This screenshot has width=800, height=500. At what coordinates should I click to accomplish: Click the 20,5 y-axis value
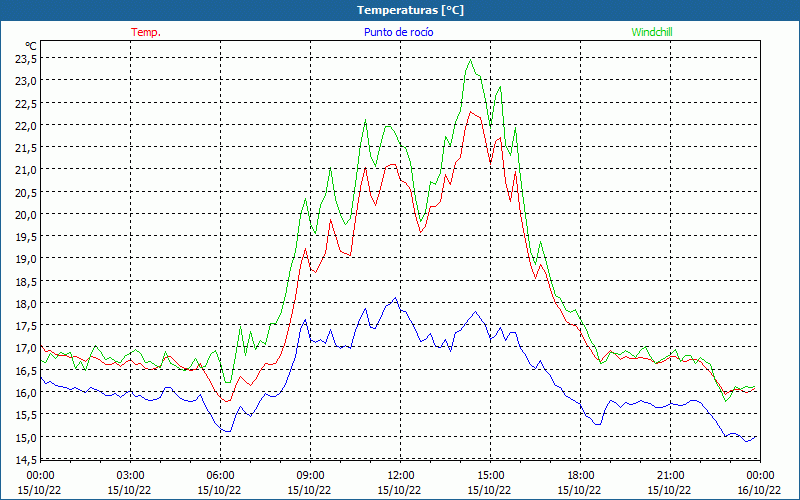(26, 192)
